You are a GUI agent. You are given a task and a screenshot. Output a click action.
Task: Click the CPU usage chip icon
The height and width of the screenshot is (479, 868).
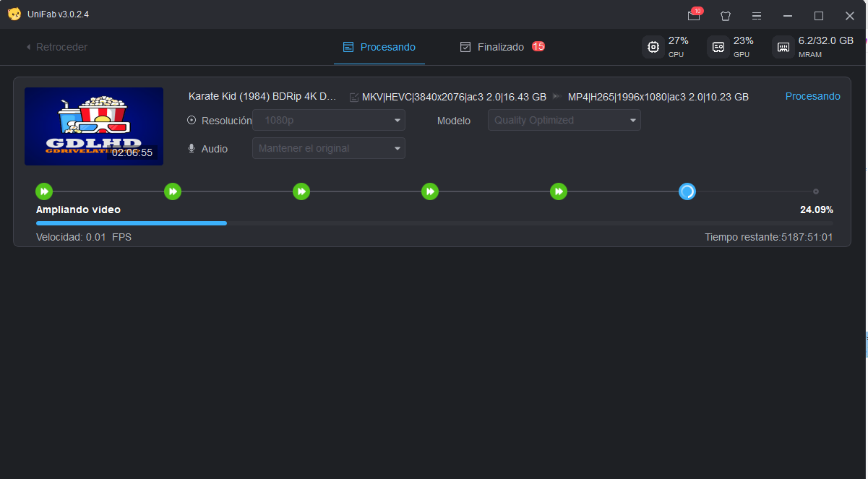pyautogui.click(x=653, y=47)
